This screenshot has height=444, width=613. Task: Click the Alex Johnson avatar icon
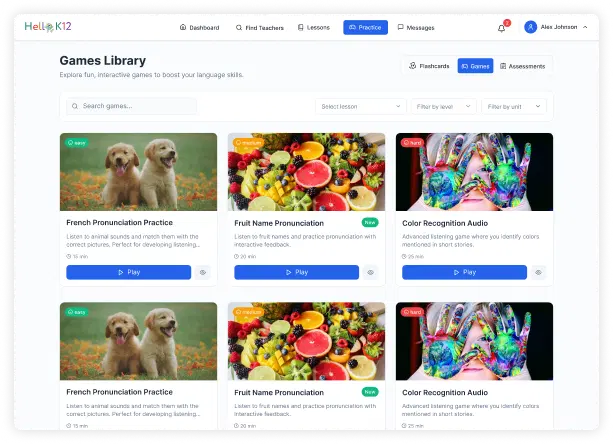(531, 27)
